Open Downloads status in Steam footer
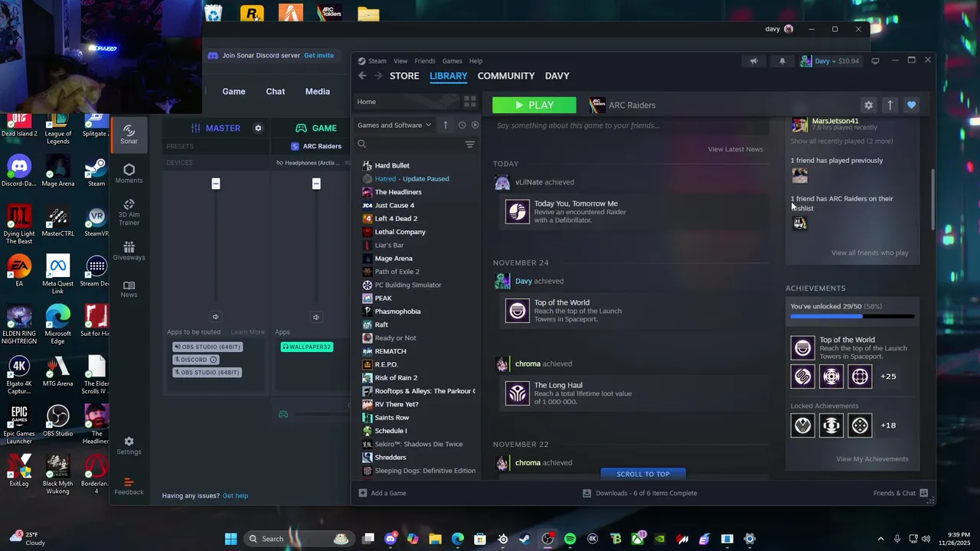 tap(640, 493)
